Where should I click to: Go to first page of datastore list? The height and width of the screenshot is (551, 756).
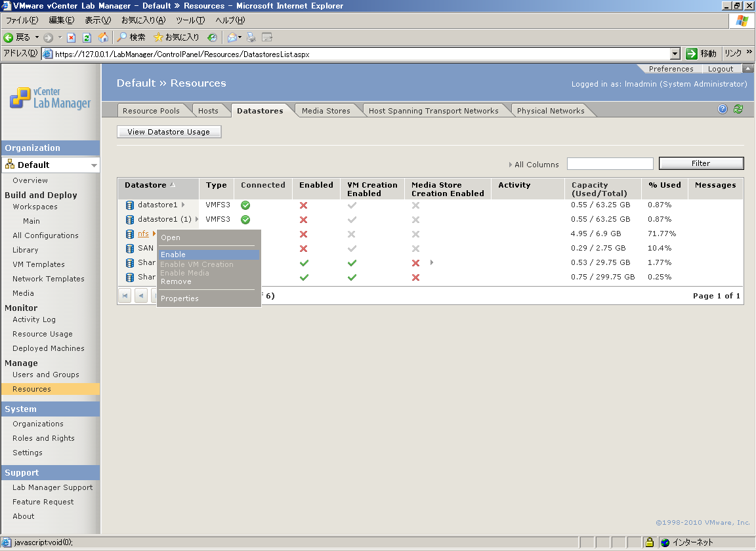pyautogui.click(x=125, y=295)
